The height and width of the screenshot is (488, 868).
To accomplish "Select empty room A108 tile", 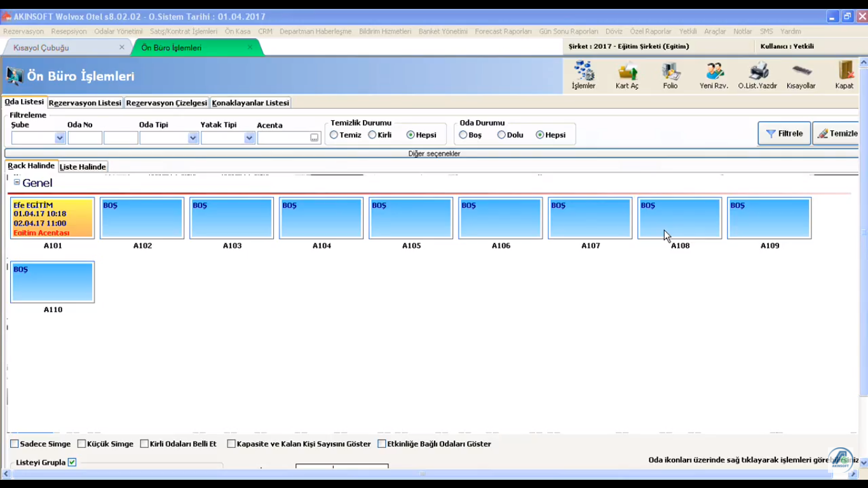I will 680,218.
